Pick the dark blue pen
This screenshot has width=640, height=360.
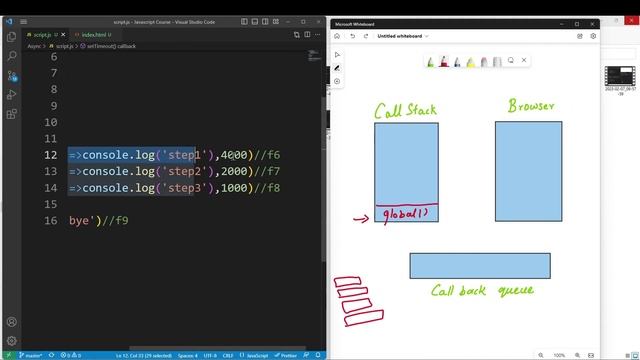click(x=457, y=62)
